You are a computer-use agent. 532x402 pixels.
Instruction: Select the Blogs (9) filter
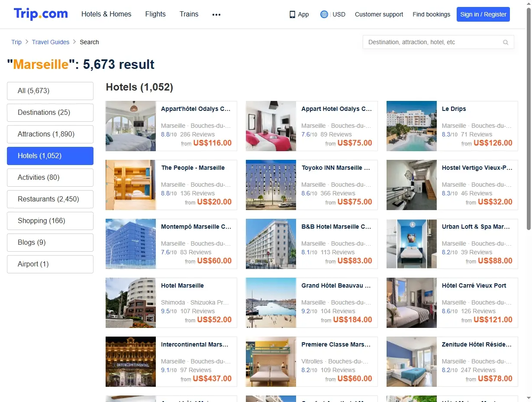tap(50, 243)
